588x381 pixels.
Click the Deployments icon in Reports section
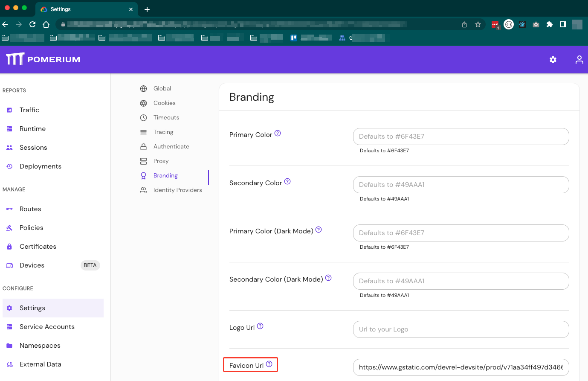[x=9, y=166]
